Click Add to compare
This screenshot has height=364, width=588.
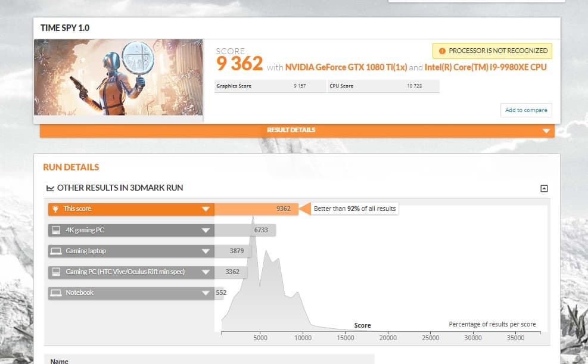[525, 110]
